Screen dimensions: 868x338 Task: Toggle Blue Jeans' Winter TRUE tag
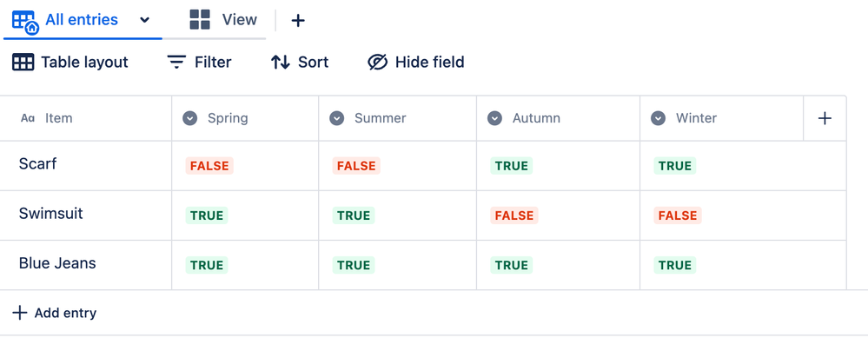[675, 266]
